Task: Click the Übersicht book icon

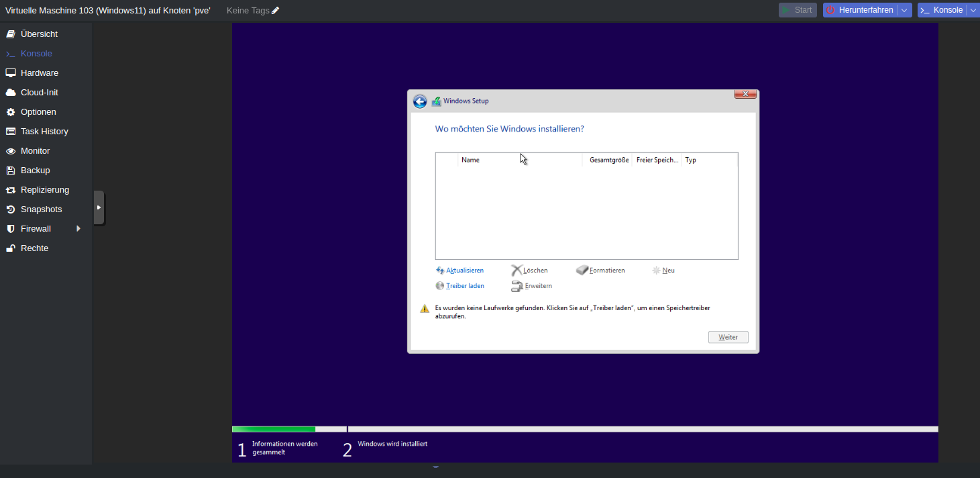Action: [x=11, y=34]
